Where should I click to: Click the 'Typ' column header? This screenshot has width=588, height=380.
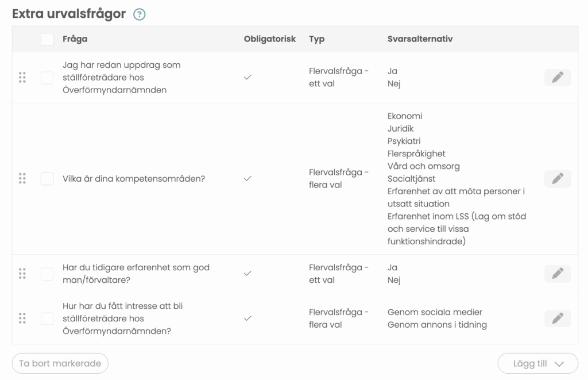[316, 39]
